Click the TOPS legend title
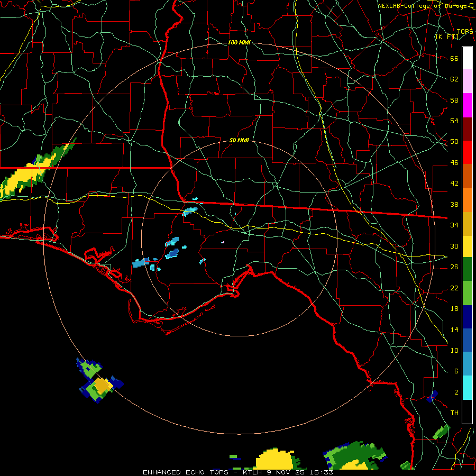476x476 pixels. 465,31
